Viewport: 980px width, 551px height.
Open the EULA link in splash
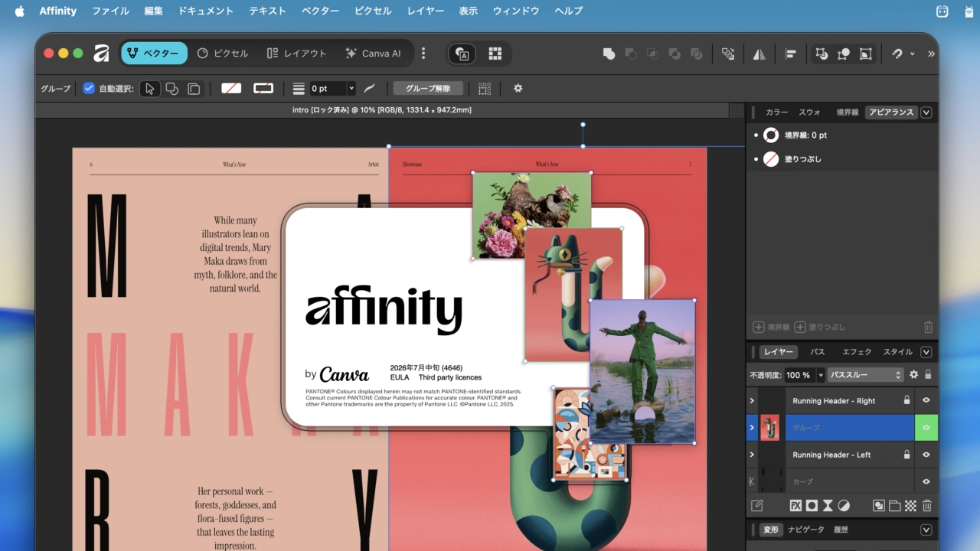(399, 377)
